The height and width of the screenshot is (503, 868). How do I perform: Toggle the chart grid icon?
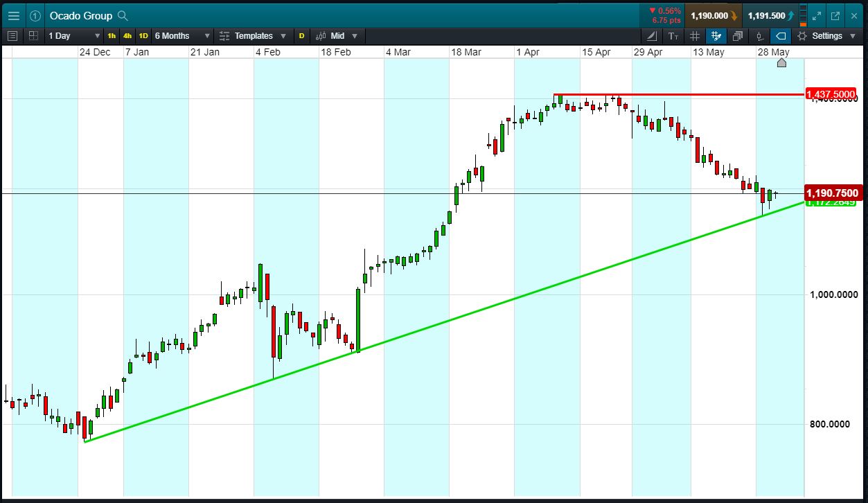tap(695, 35)
